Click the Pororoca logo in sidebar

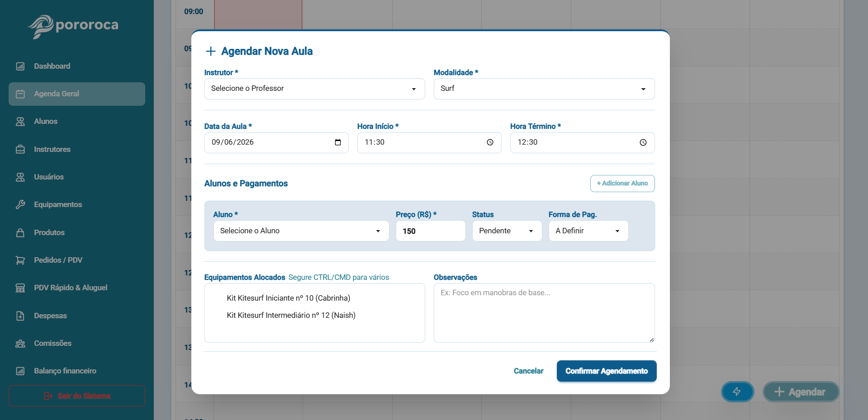pos(73,26)
